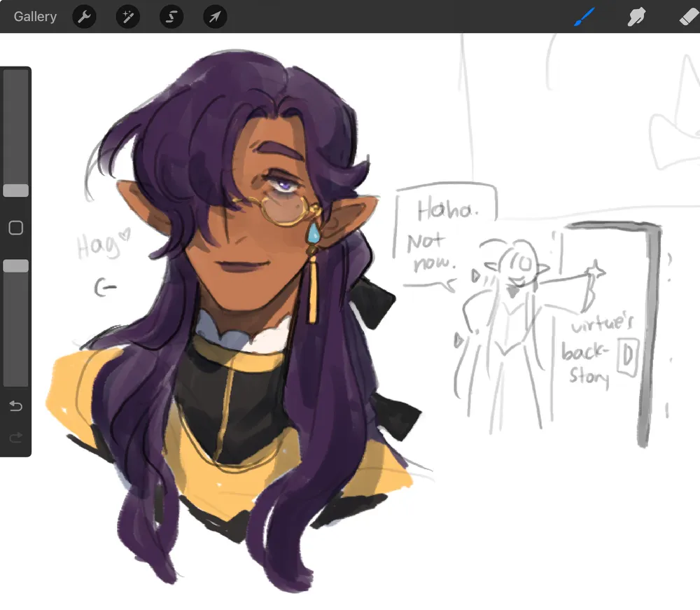Select the Brush tool

pyautogui.click(x=584, y=17)
